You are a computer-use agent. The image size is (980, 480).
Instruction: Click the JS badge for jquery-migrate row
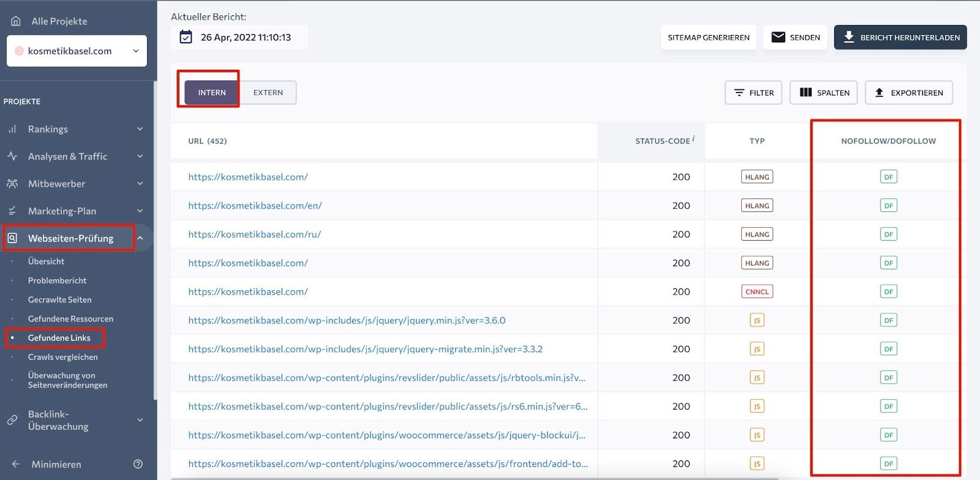pyautogui.click(x=757, y=349)
